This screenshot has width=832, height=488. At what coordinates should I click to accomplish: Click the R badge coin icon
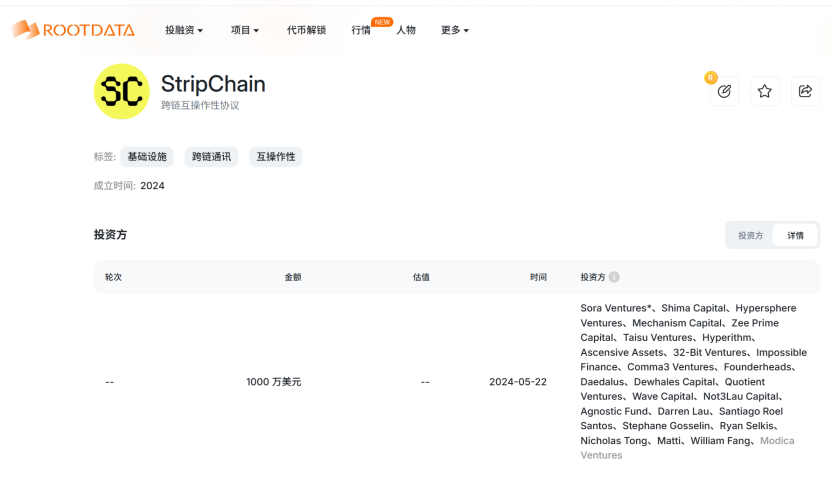(x=710, y=78)
